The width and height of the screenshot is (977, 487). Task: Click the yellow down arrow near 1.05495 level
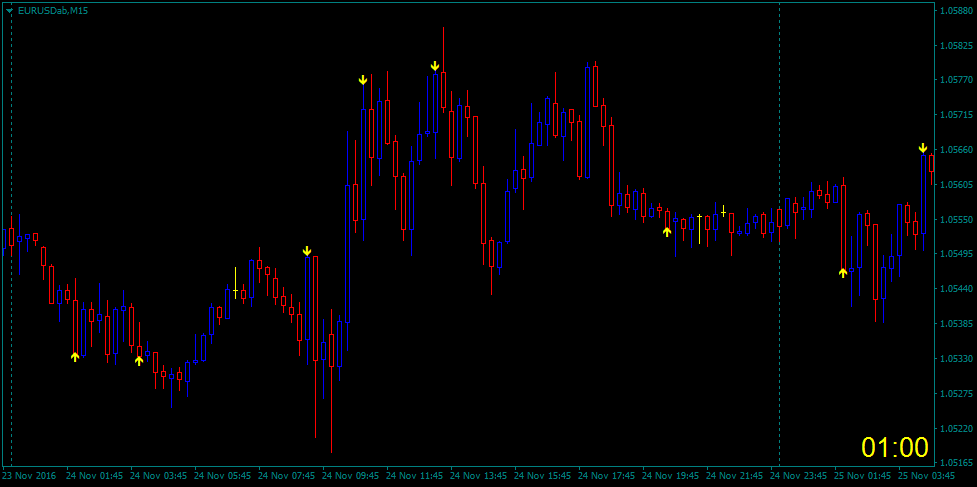pos(307,250)
